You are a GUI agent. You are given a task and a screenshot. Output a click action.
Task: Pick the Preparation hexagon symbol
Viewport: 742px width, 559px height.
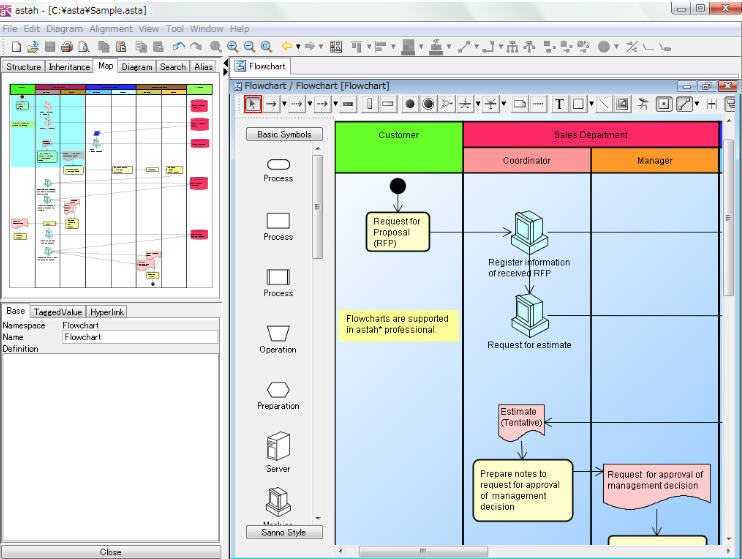pyautogui.click(x=278, y=389)
